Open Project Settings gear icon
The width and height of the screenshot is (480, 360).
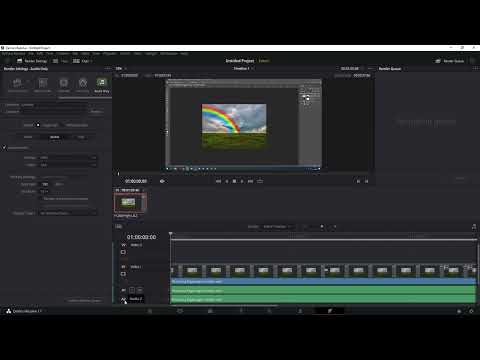(x=471, y=311)
